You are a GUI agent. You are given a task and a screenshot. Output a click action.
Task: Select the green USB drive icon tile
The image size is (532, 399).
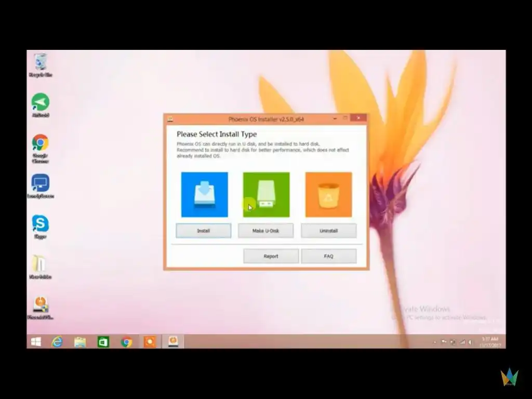click(267, 194)
